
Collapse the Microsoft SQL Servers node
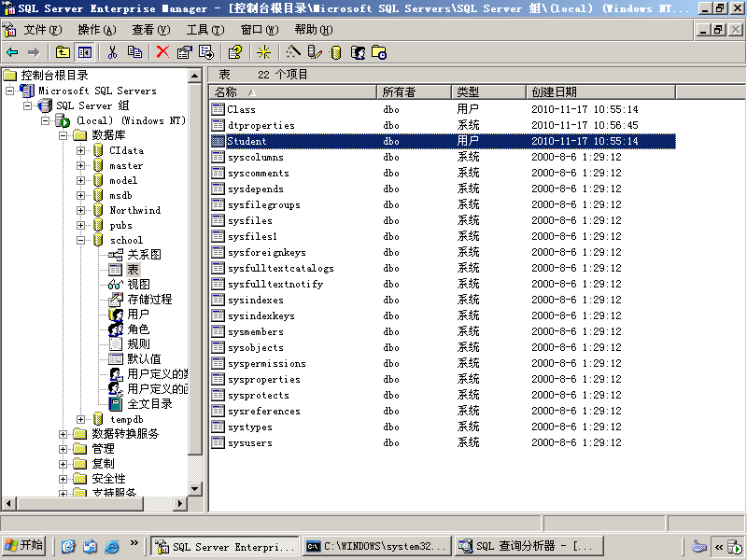pyautogui.click(x=9, y=91)
